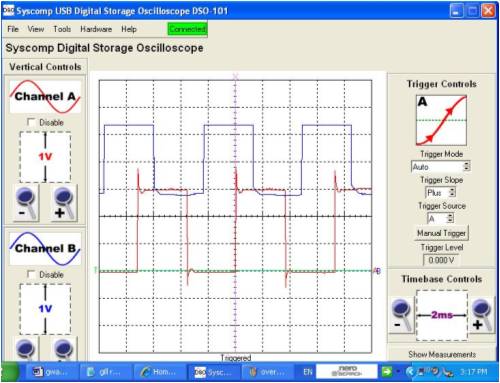This screenshot has width=500, height=383.
Task: Click Show Measurements button
Action: [442, 354]
